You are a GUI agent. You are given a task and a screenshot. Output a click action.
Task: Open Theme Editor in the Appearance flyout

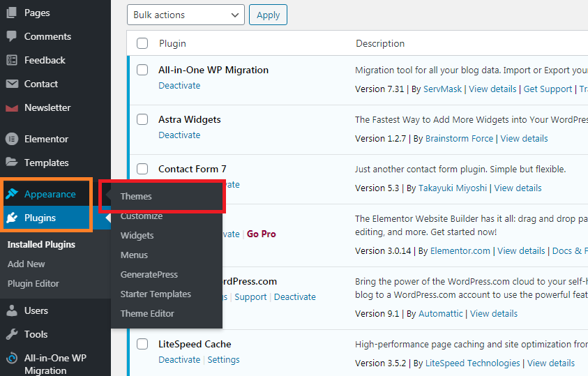[x=147, y=313]
